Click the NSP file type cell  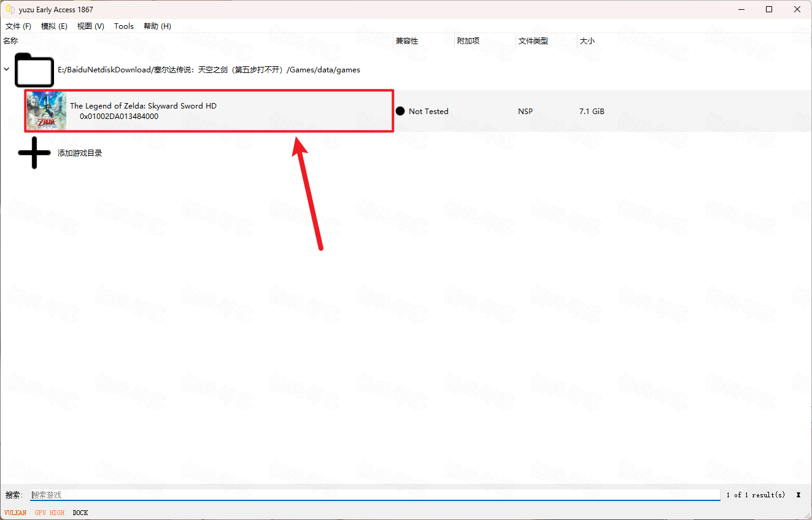525,112
